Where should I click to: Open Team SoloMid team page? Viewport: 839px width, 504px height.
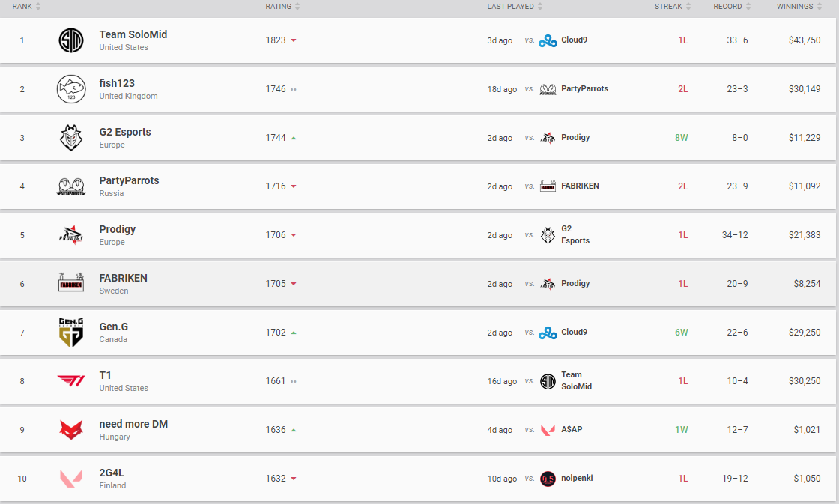[x=133, y=34]
